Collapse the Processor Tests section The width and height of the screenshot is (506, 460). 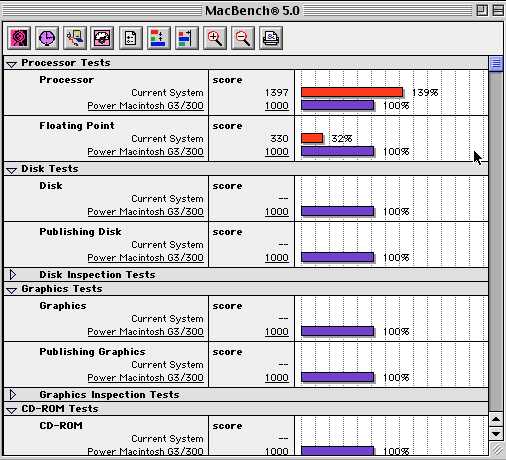click(11, 64)
